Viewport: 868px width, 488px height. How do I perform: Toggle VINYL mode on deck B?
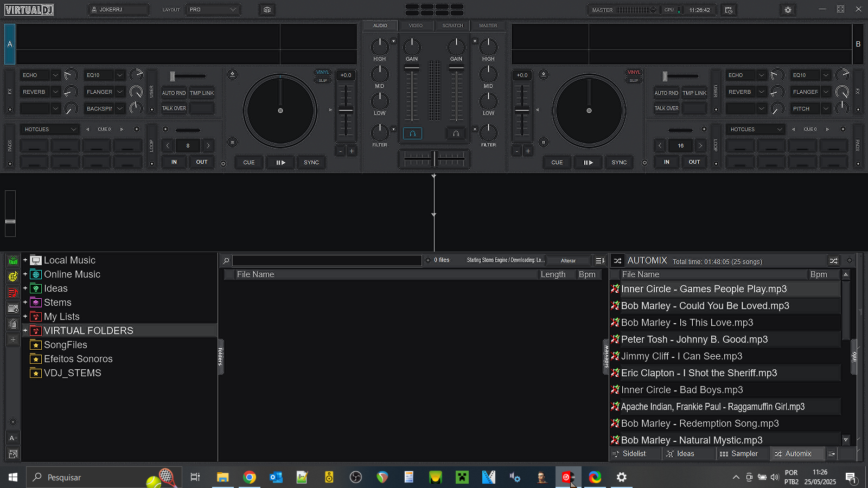coord(634,72)
